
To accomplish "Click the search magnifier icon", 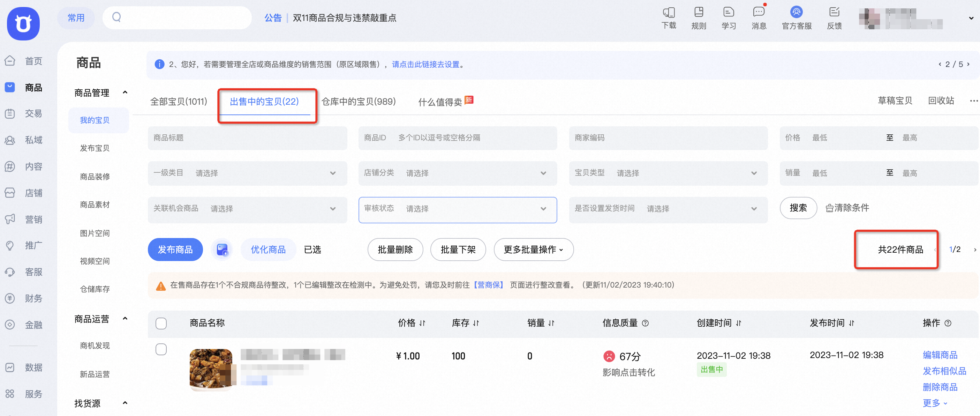I will coord(116,17).
